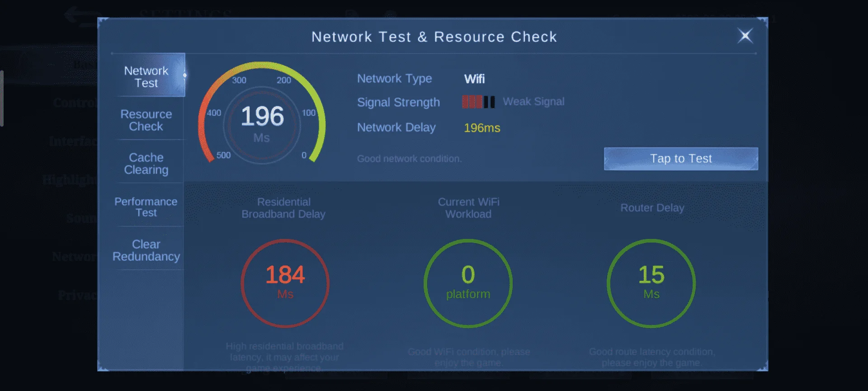This screenshot has height=391, width=868.
Task: Click the Network Delay label
Action: (396, 128)
